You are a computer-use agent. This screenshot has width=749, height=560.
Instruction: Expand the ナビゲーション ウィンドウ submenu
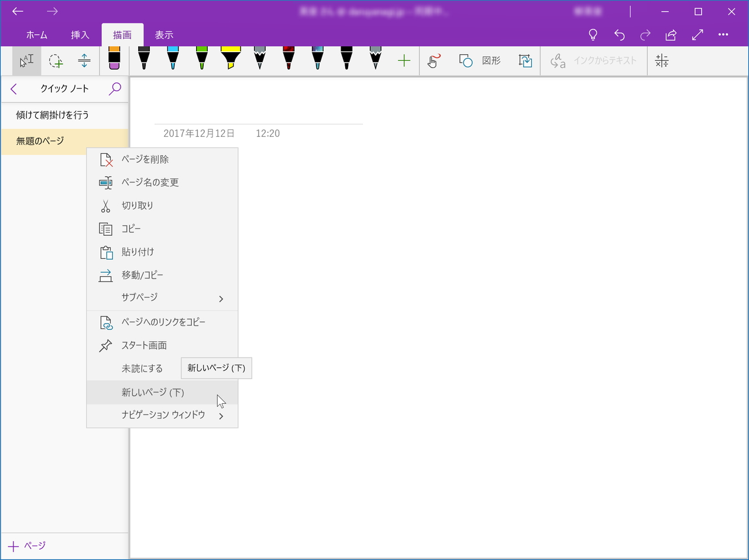point(162,415)
